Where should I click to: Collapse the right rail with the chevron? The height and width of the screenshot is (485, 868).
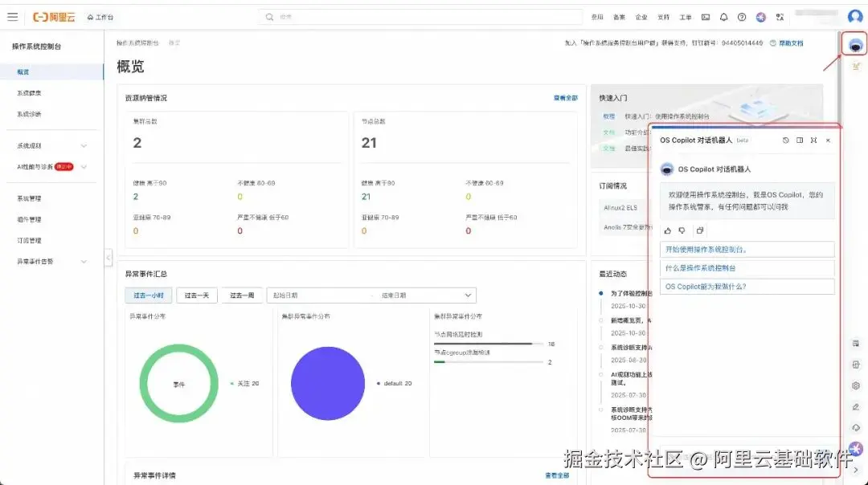tap(856, 470)
